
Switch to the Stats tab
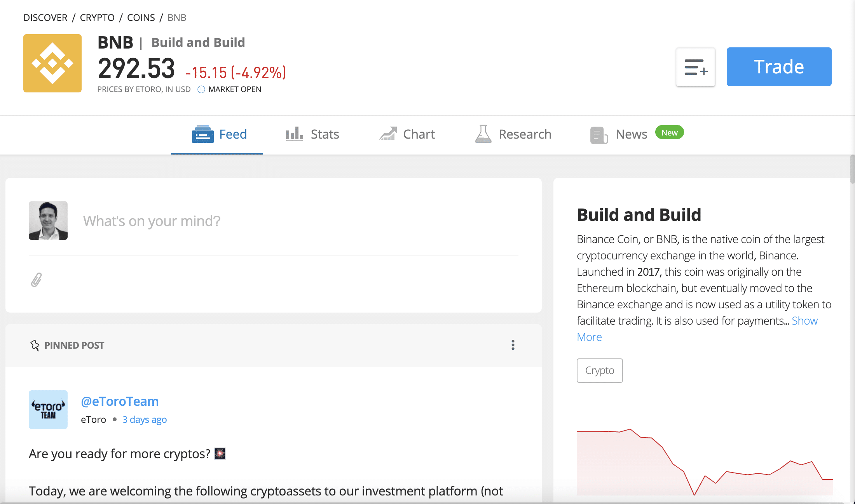[312, 134]
